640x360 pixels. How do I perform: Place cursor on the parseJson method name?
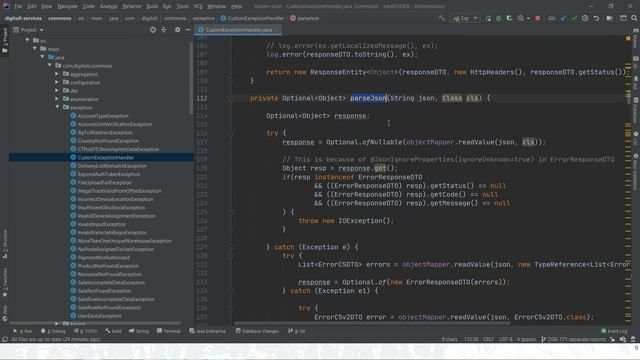pos(368,98)
